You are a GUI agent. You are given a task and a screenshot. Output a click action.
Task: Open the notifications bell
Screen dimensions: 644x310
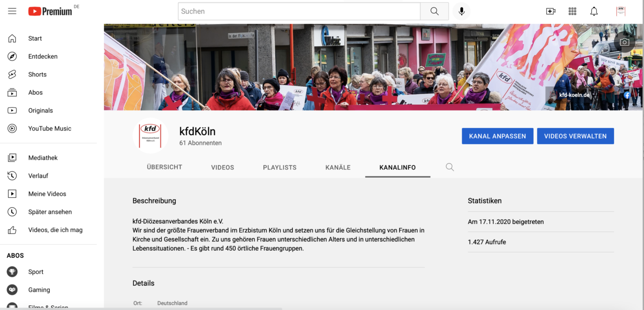pos(594,11)
